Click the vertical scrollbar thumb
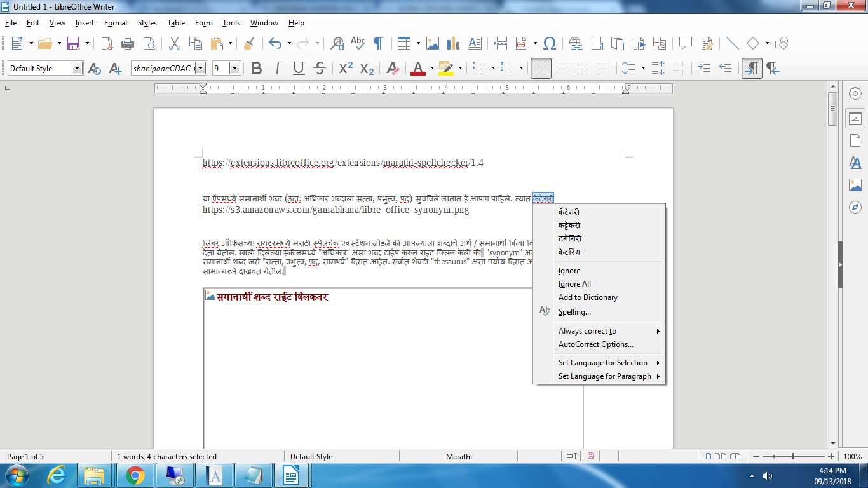 [832, 109]
